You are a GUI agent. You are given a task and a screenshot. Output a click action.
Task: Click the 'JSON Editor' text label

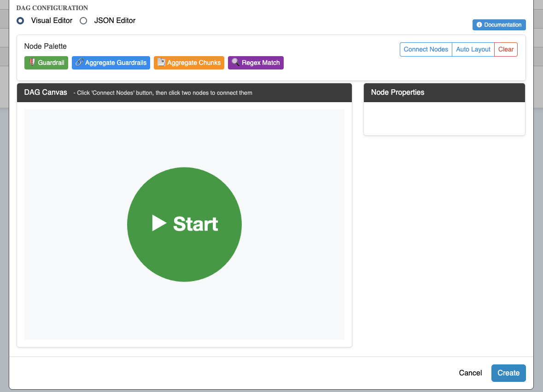click(x=115, y=21)
